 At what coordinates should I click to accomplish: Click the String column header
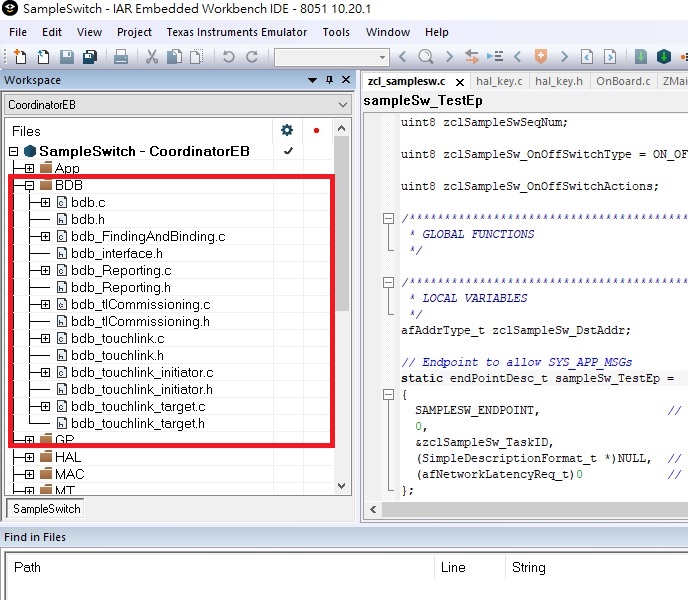coord(529,567)
